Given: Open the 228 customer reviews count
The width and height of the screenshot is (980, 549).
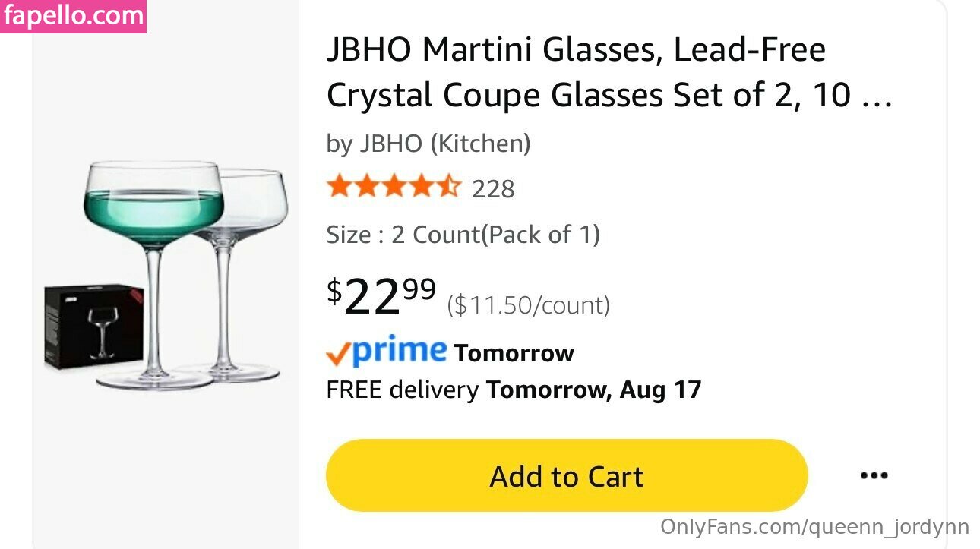Looking at the screenshot, I should click(x=493, y=188).
